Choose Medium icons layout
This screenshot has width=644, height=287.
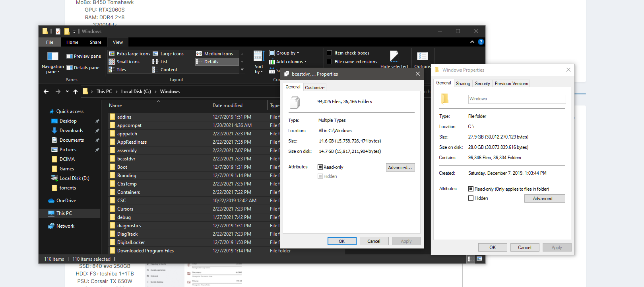coord(215,54)
